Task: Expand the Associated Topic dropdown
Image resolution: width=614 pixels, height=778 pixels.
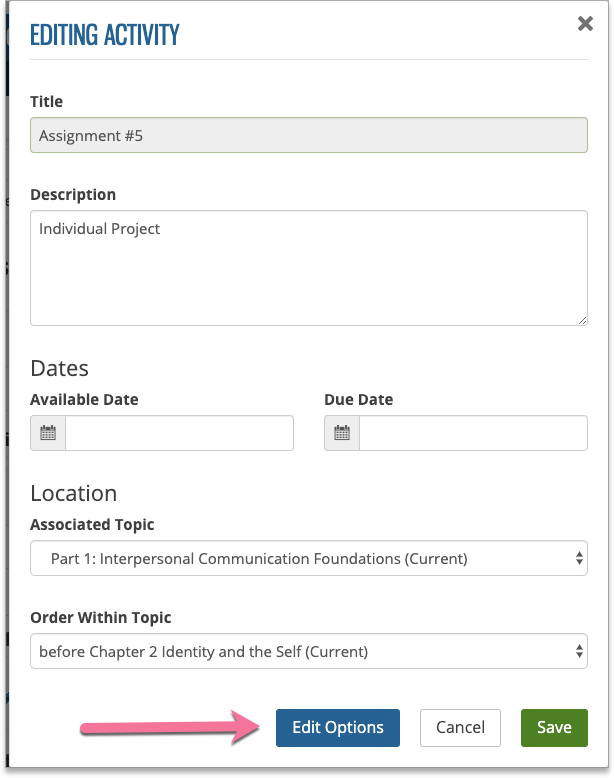Action: [308, 559]
